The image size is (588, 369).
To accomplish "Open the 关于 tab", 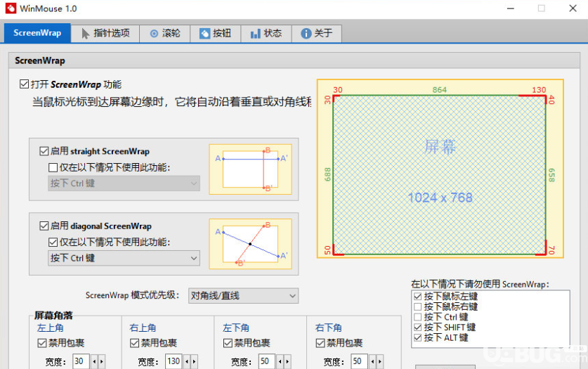I will point(317,33).
